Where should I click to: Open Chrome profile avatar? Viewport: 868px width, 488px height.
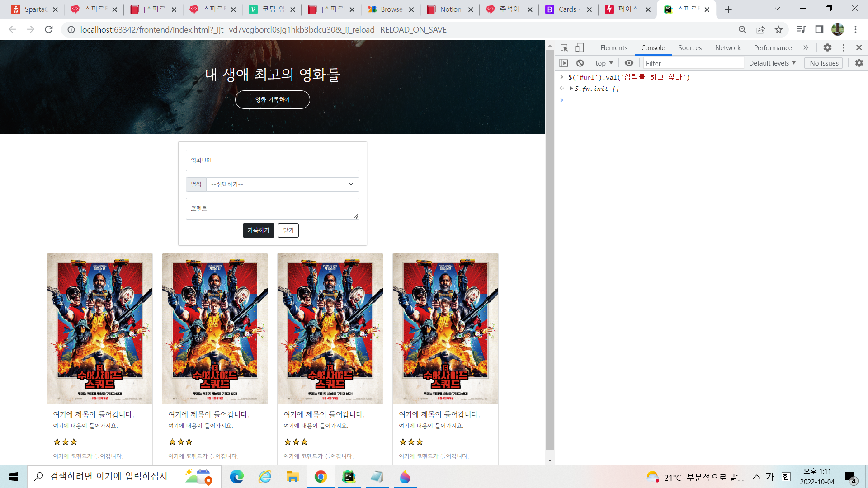tap(838, 29)
